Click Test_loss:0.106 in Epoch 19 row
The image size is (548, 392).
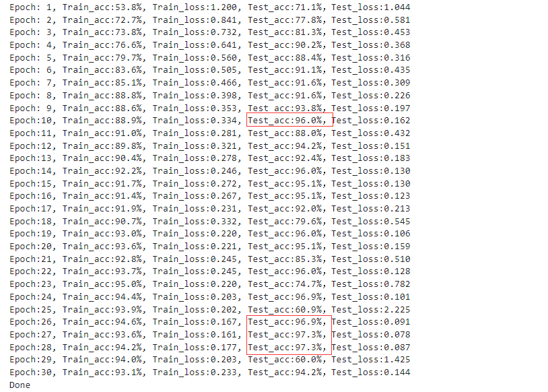(x=371, y=234)
